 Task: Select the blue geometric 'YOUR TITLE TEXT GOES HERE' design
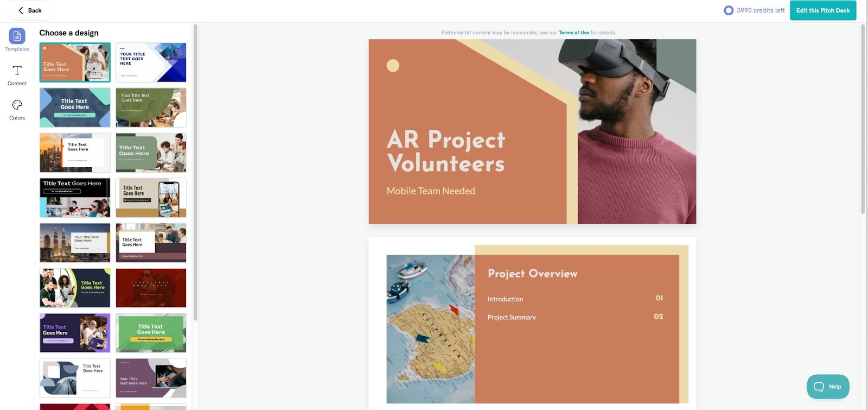pos(151,62)
